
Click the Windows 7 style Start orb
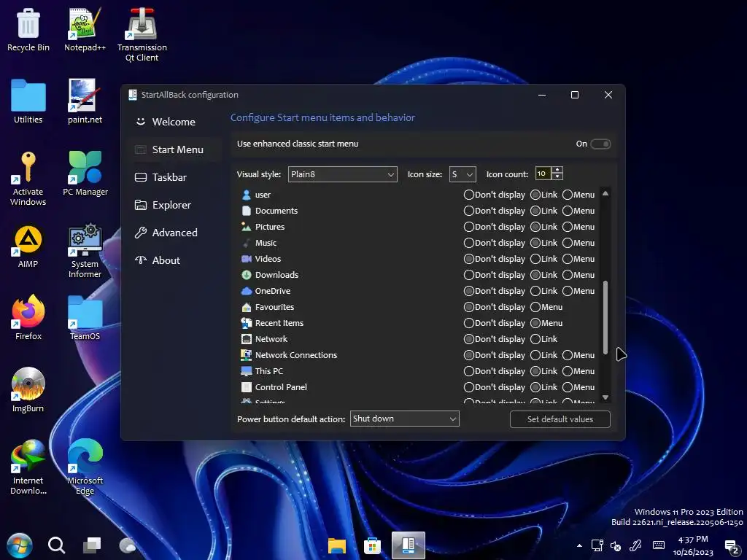click(x=20, y=545)
